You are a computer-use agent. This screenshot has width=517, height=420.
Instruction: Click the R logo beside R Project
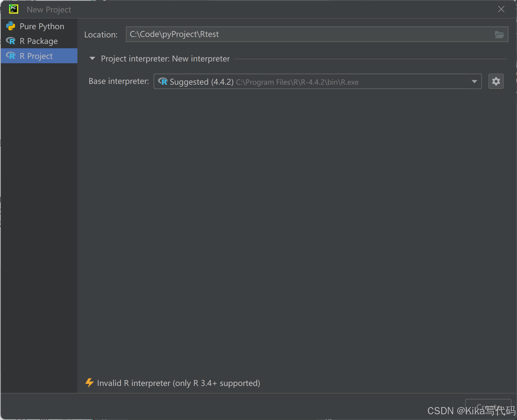coord(11,56)
